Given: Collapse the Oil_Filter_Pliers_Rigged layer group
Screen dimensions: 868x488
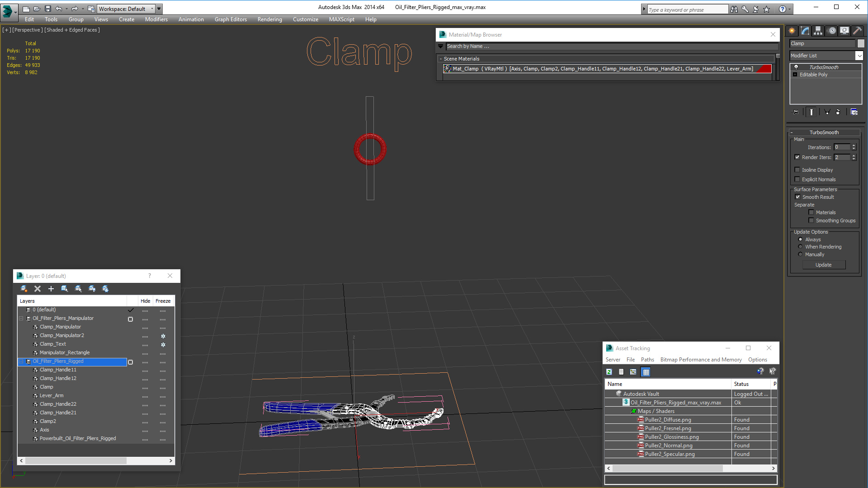Looking at the screenshot, I should 21,361.
